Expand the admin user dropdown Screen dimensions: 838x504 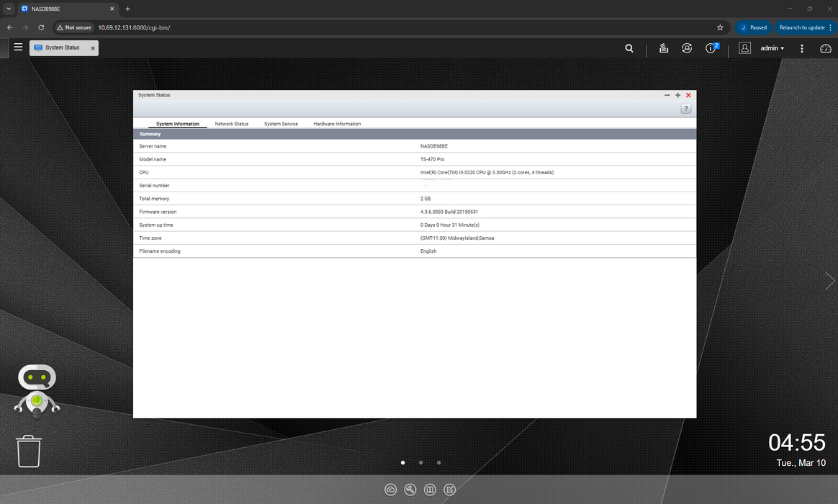772,48
